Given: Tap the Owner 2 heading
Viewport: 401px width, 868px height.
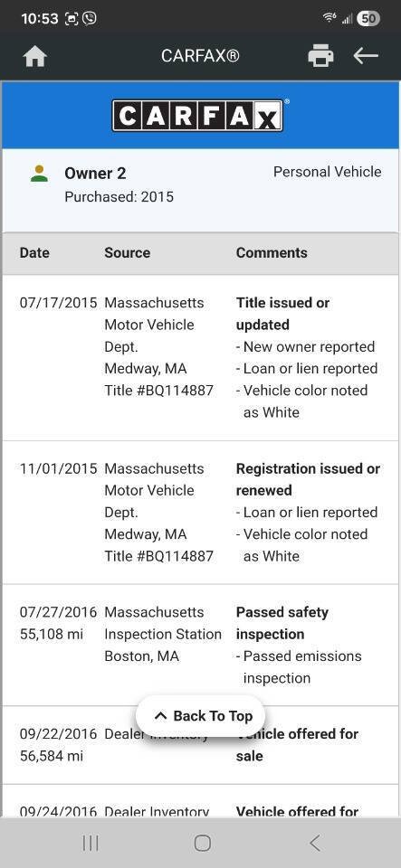Looking at the screenshot, I should coord(95,174).
